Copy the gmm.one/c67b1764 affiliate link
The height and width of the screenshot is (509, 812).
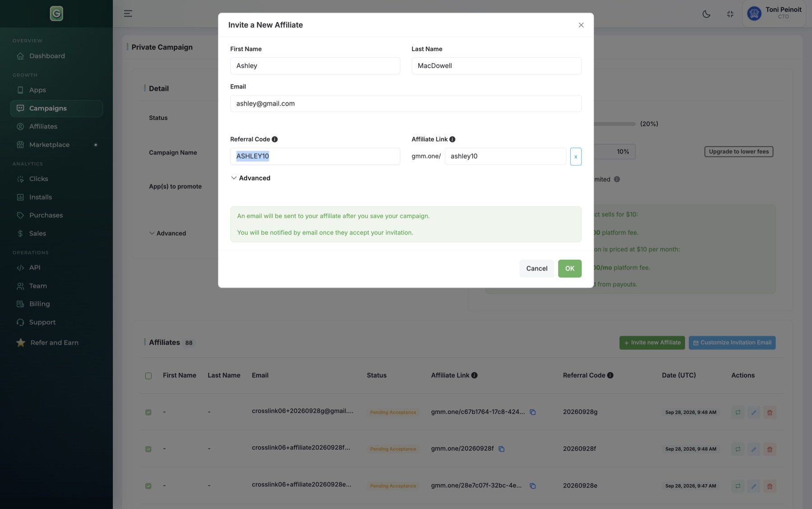coord(533,412)
